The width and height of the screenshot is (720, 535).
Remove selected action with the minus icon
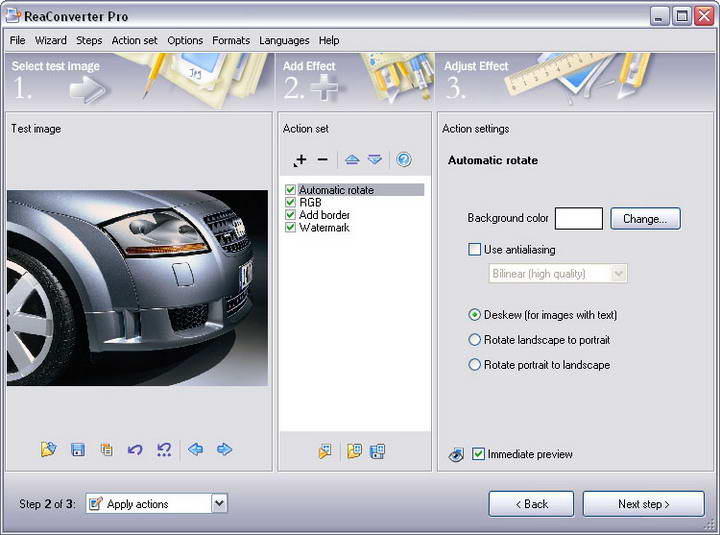pos(322,160)
